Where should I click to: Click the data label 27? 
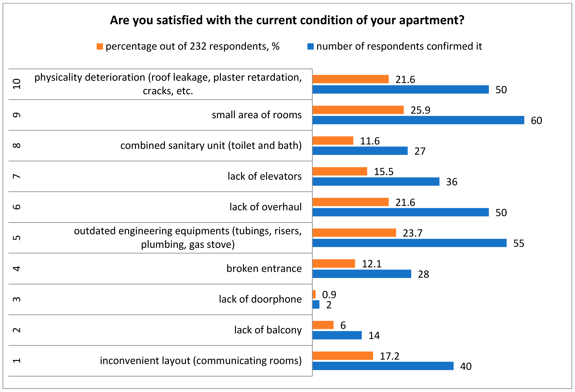[420, 151]
